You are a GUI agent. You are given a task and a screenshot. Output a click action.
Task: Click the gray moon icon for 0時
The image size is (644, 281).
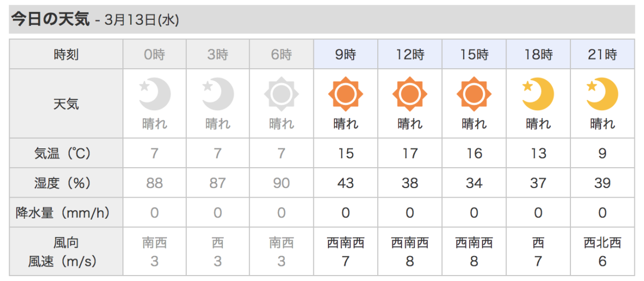coord(155,94)
